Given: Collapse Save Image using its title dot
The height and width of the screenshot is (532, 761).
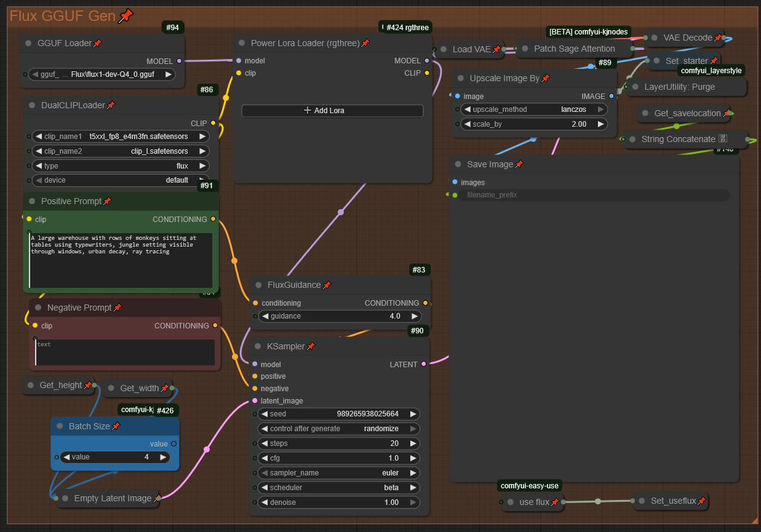Looking at the screenshot, I should click(x=458, y=164).
